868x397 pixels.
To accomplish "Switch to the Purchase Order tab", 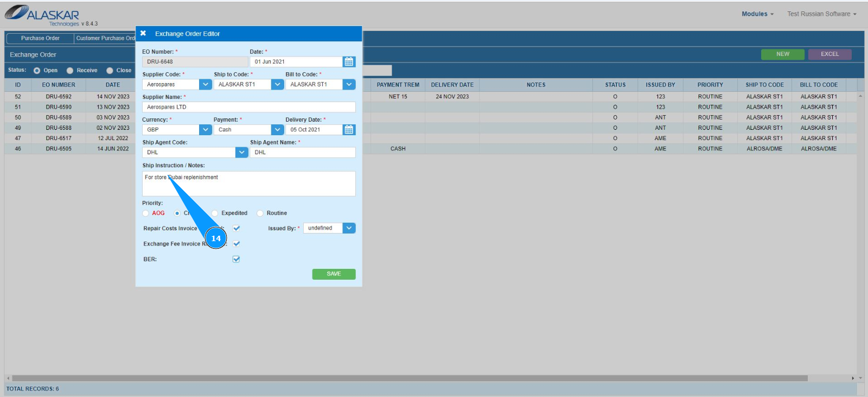I will (x=40, y=39).
